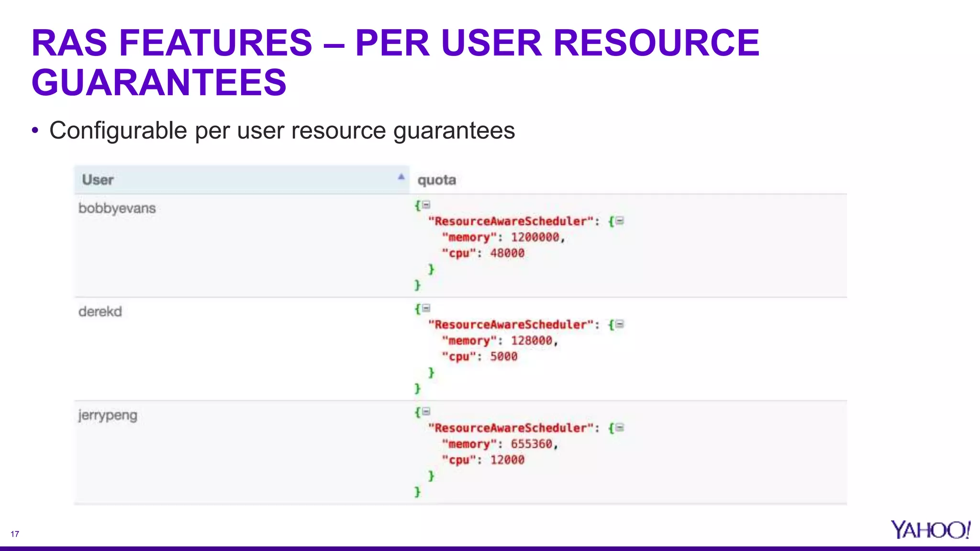Select the derekd user cell
980x551 pixels.
coord(242,349)
